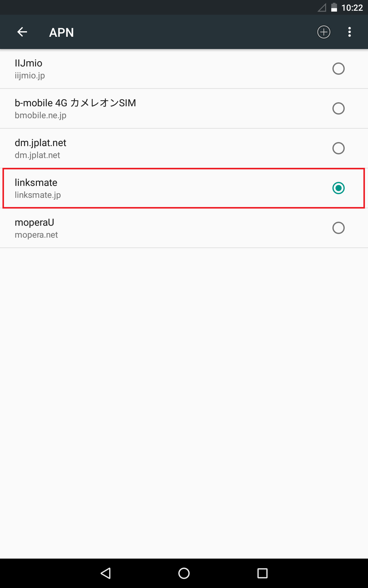This screenshot has height=588, width=368.
Task: Select the moperaU radio button
Action: point(338,228)
